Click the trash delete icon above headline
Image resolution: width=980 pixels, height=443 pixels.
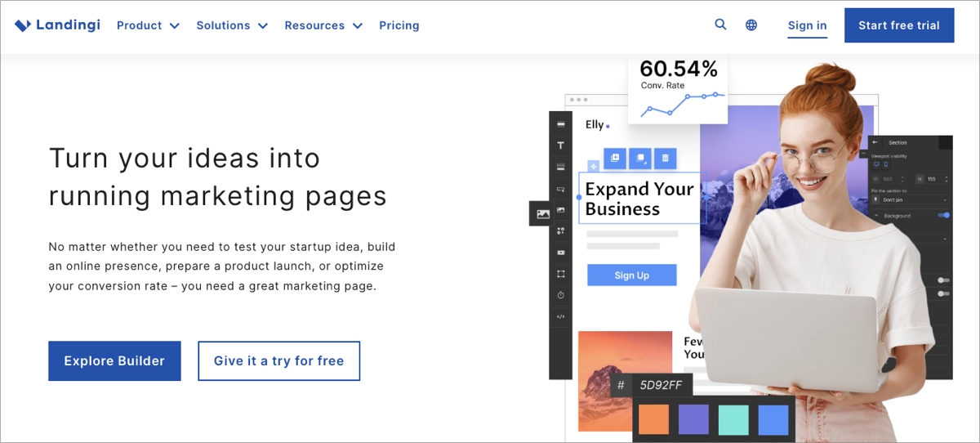(665, 158)
